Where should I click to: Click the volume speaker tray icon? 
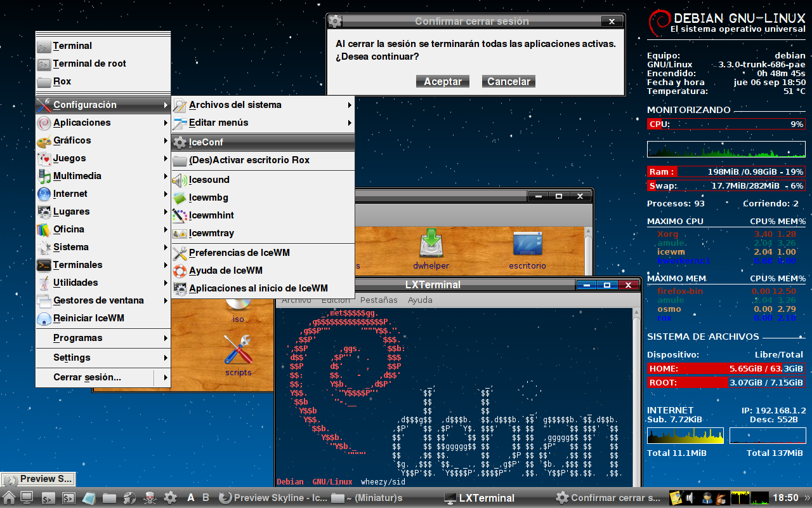(x=690, y=498)
